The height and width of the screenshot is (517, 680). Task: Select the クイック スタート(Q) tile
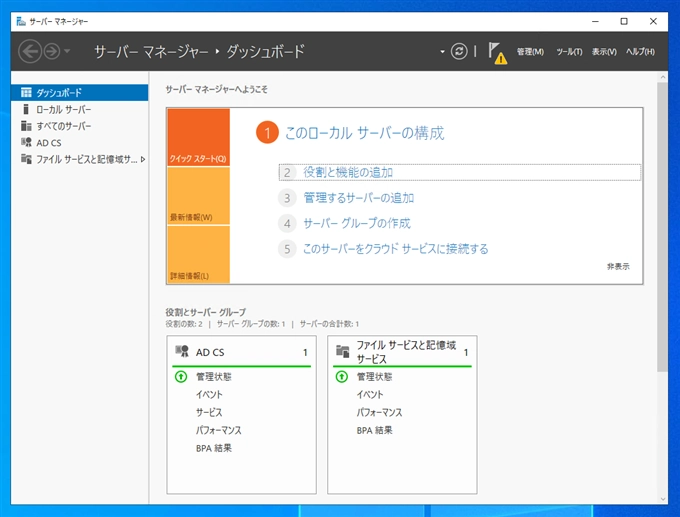point(199,137)
